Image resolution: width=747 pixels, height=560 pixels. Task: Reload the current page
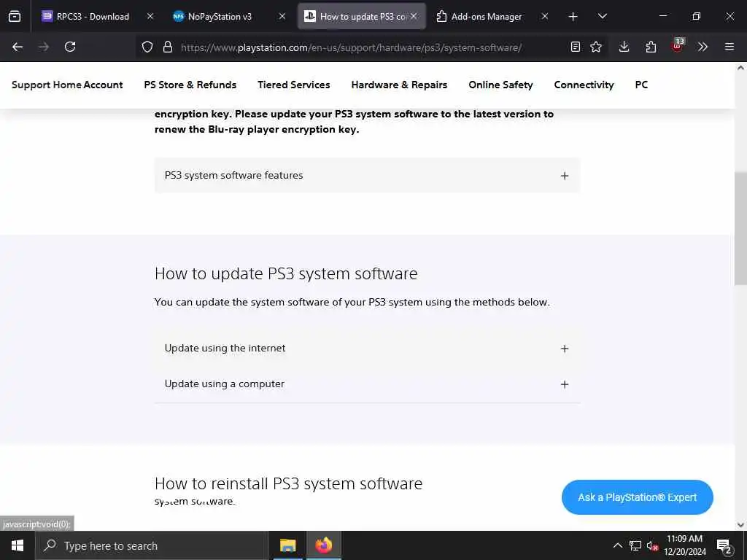coord(70,47)
